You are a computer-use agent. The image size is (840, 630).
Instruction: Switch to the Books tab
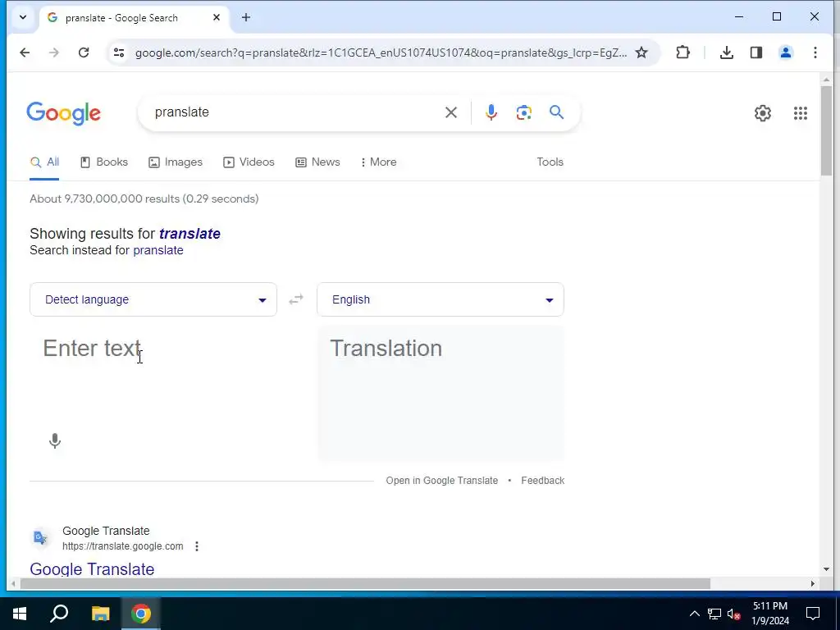tap(104, 162)
